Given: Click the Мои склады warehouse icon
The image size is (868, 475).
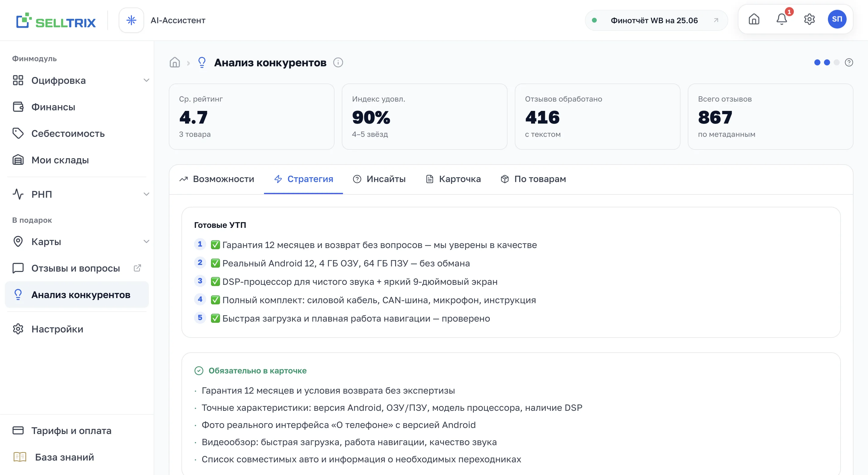Looking at the screenshot, I should tap(18, 160).
